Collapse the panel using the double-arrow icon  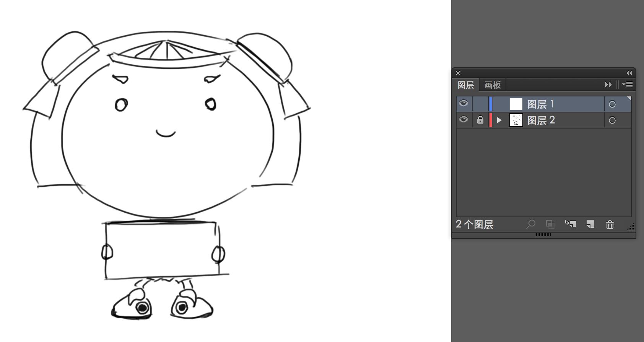629,73
